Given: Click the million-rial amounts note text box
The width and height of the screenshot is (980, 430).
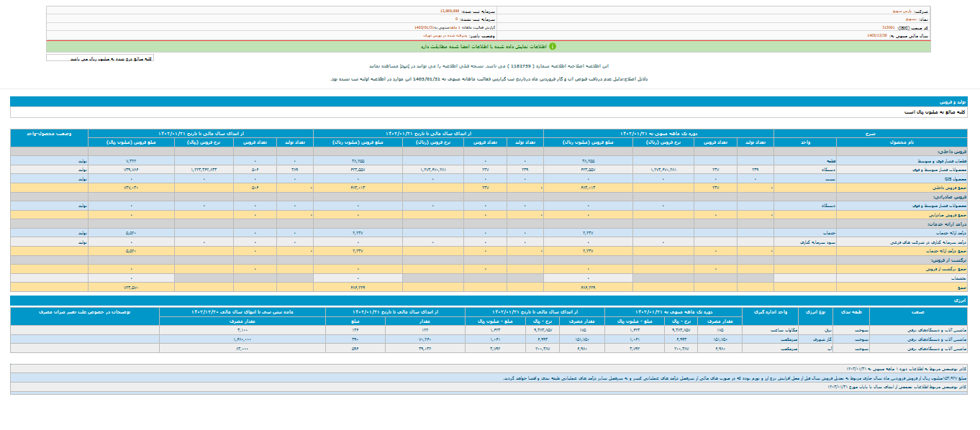Looking at the screenshot, I should [100, 58].
